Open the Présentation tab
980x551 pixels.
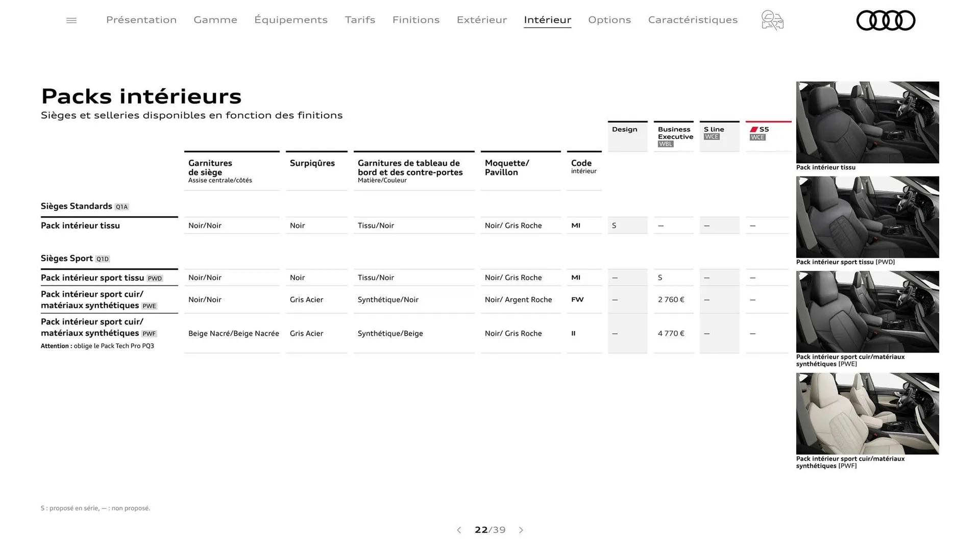(x=141, y=20)
